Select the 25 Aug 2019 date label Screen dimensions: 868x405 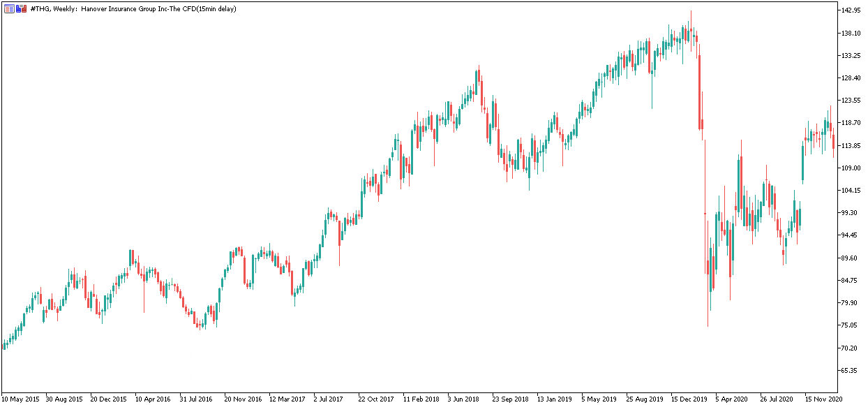[x=644, y=399]
